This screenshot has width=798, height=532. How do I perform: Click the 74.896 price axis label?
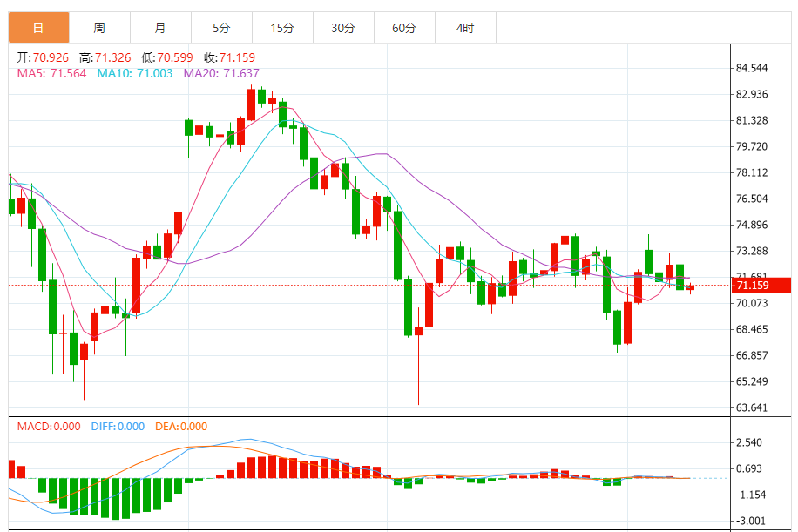tap(752, 225)
